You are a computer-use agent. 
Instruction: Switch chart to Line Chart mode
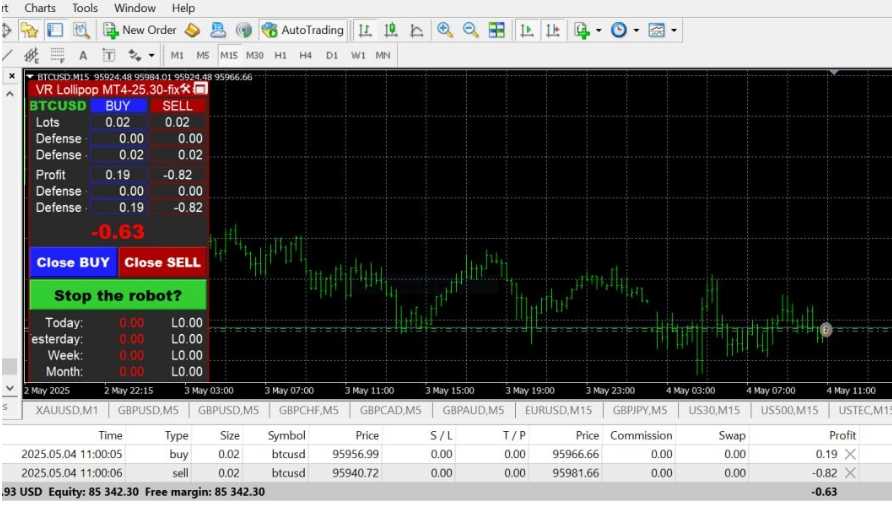(416, 30)
